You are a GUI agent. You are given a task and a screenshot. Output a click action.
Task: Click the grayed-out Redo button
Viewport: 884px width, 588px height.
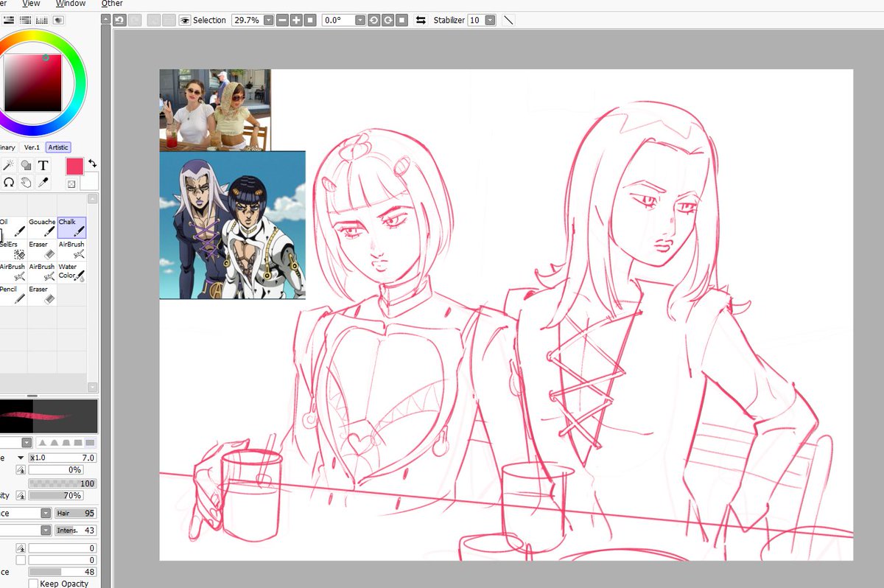click(135, 20)
